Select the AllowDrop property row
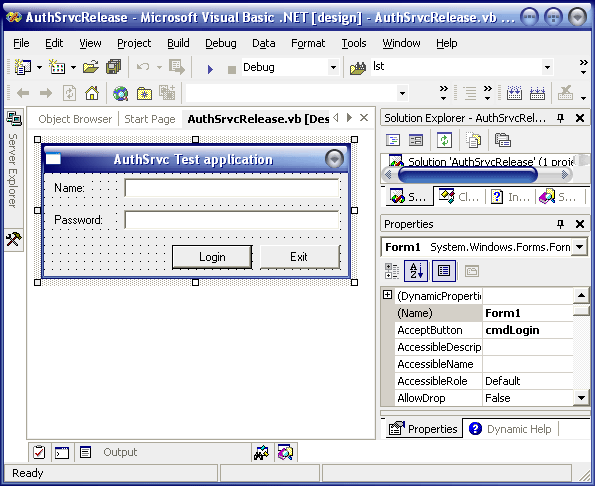 pyautogui.click(x=484, y=398)
